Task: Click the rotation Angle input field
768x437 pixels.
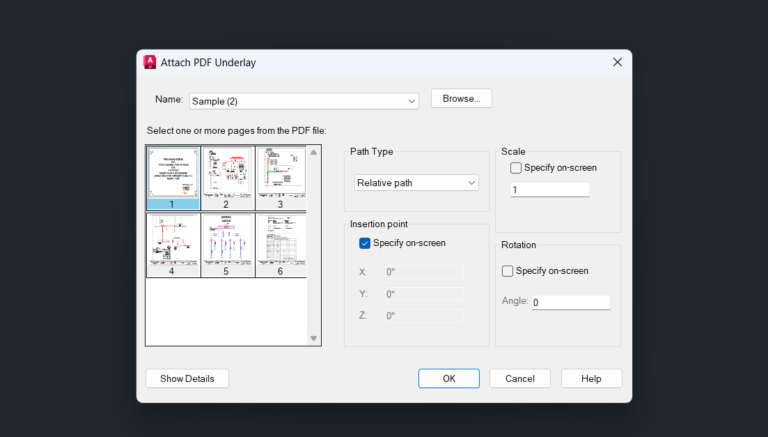Action: (571, 302)
